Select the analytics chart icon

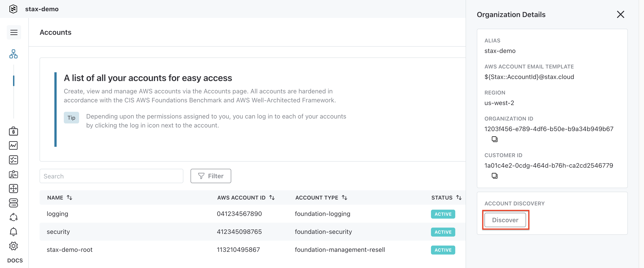[13, 145]
